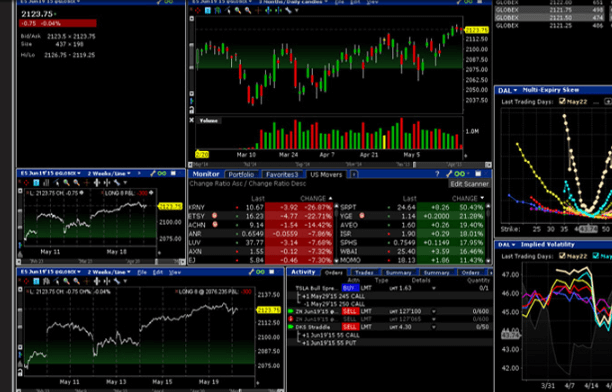Image resolution: width=612 pixels, height=392 pixels.
Task: Click the Edit Scanner button
Action: 470,184
